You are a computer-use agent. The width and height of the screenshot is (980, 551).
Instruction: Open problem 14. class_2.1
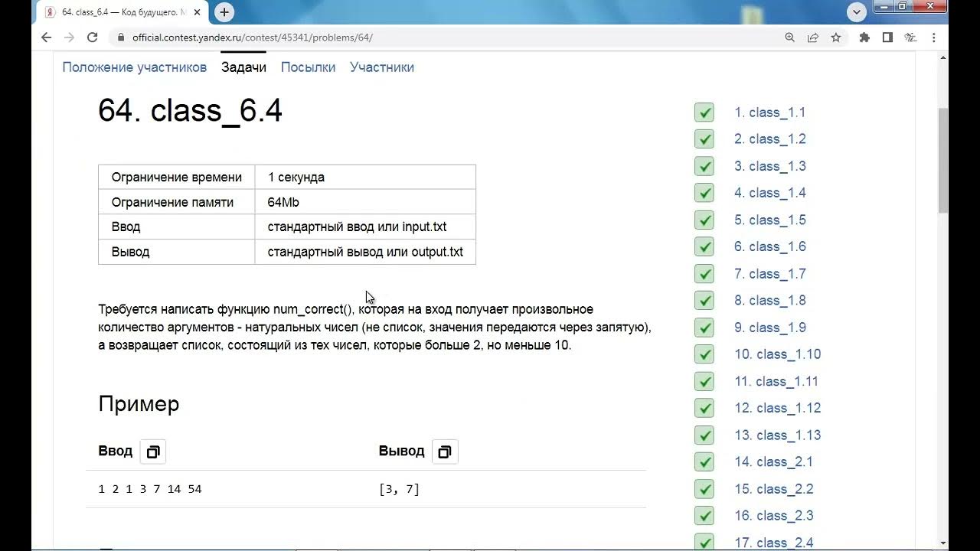(x=773, y=462)
